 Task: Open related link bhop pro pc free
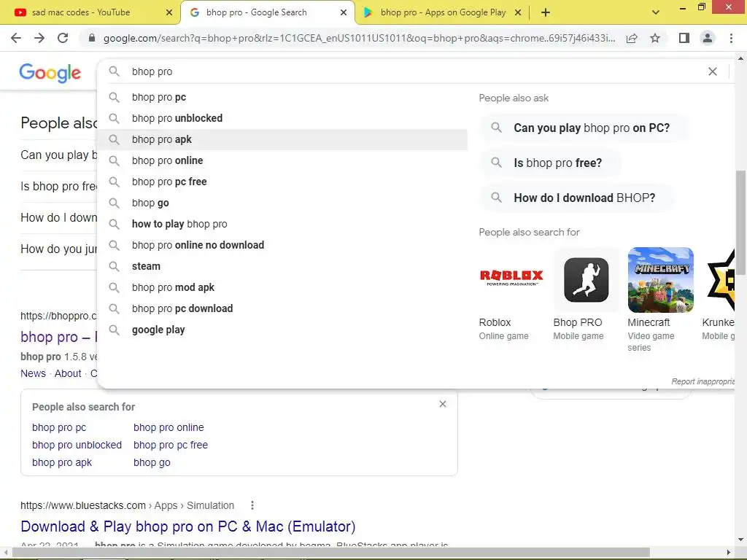click(x=171, y=445)
